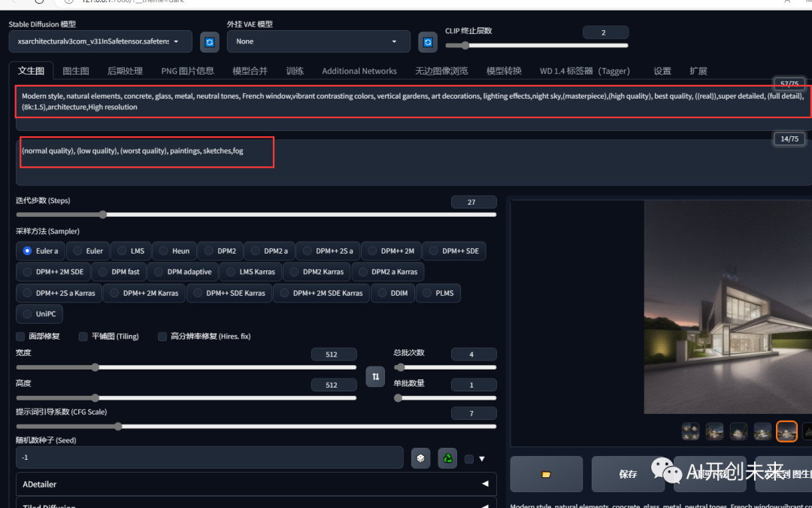Click the 保存 button
The height and width of the screenshot is (508, 812).
pyautogui.click(x=628, y=474)
